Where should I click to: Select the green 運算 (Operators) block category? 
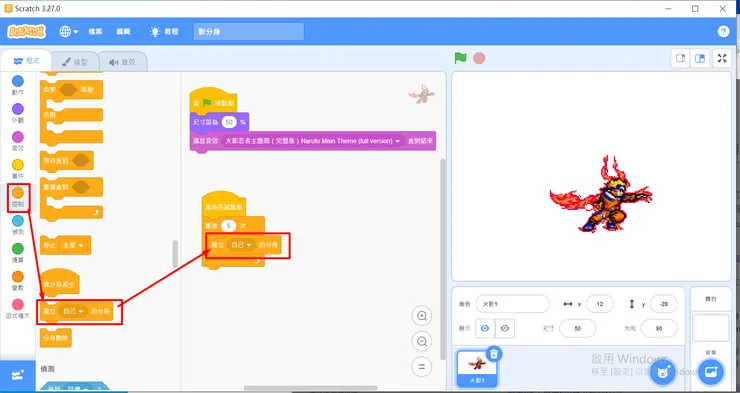[x=17, y=252]
